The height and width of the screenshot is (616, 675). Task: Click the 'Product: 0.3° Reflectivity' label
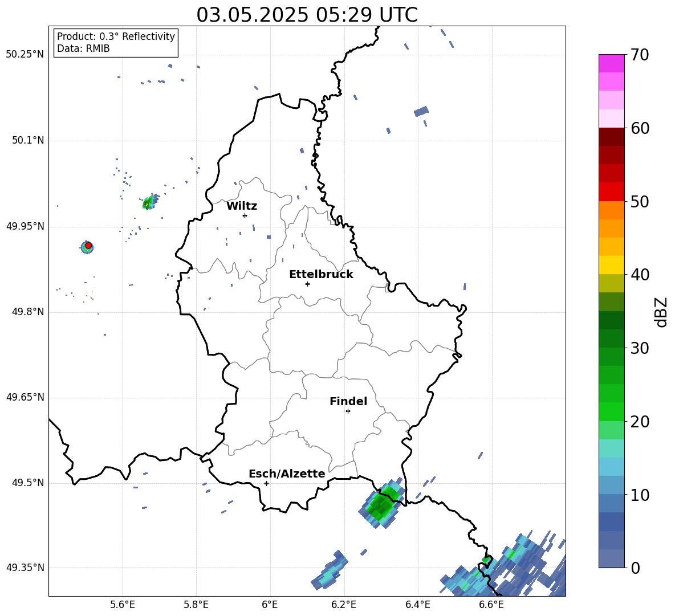click(116, 36)
